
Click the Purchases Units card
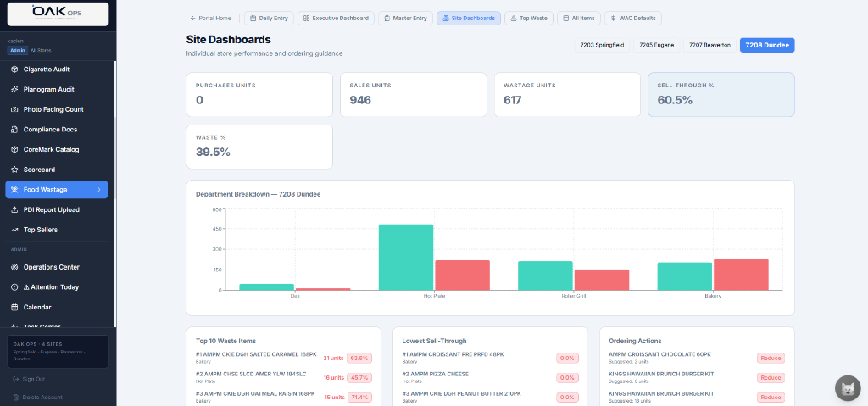(x=259, y=95)
